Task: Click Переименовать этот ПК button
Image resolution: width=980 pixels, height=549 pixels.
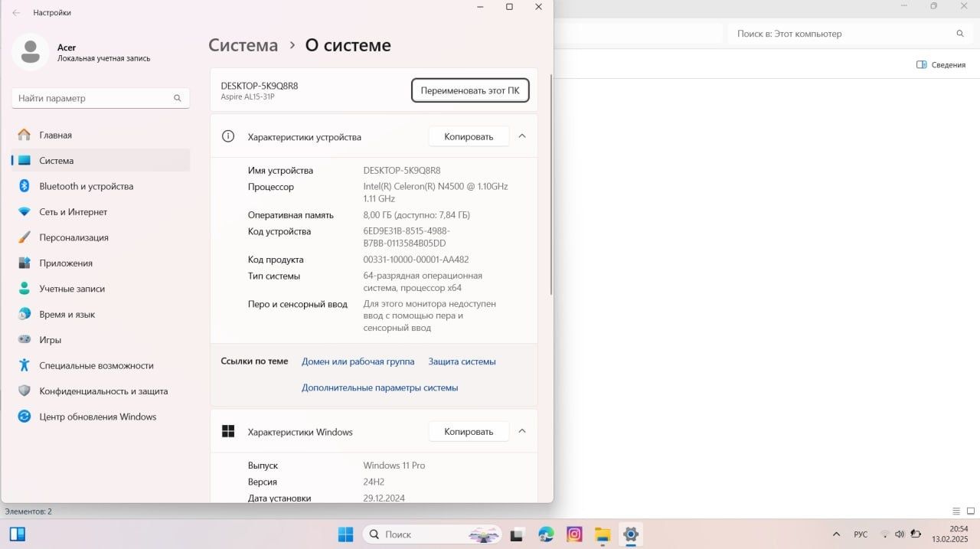Action: coord(470,90)
